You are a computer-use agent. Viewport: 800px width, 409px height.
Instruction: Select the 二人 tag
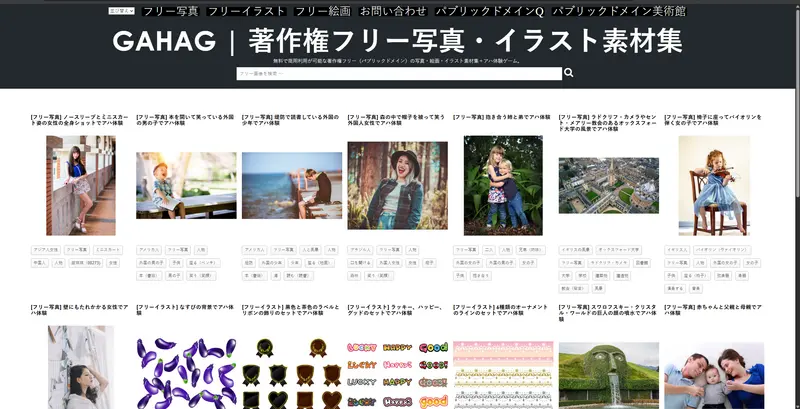click(489, 250)
